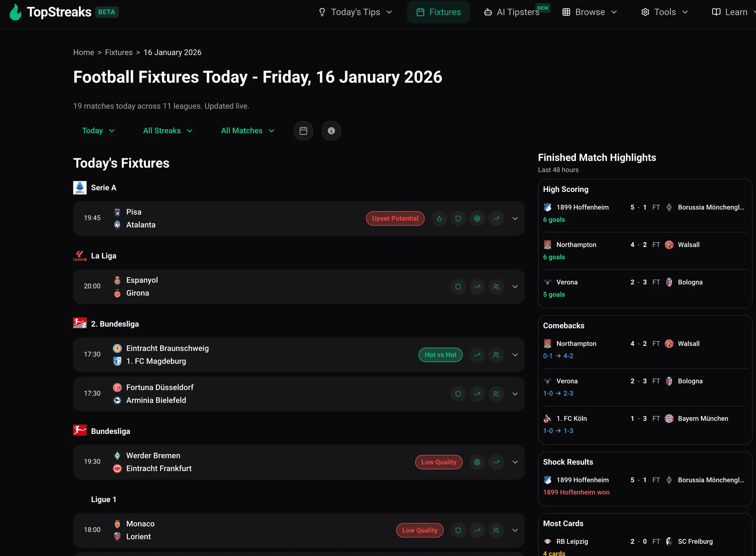Click the La Liga league logo
The width and height of the screenshot is (756, 556).
point(80,256)
